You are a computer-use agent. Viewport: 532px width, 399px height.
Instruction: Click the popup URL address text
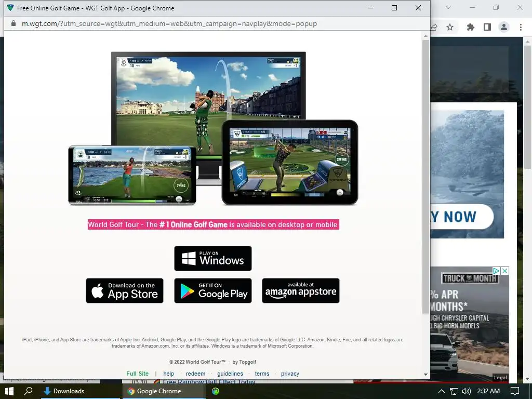[169, 24]
